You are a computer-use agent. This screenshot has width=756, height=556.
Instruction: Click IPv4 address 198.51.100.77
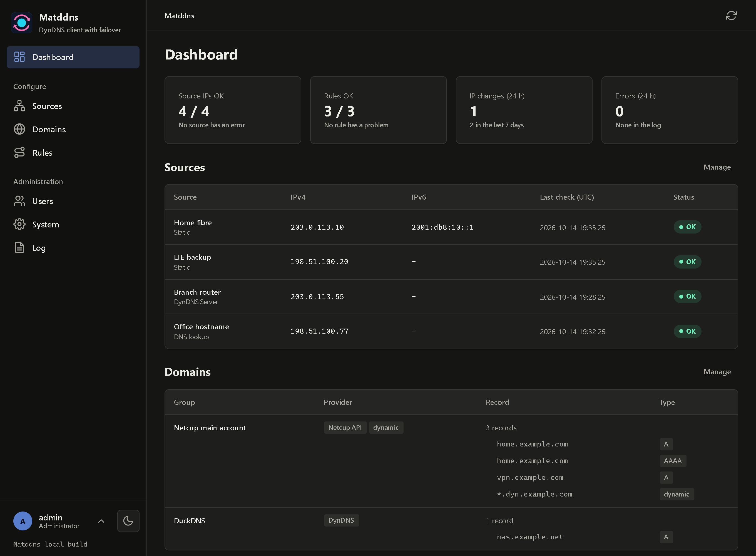click(x=319, y=331)
